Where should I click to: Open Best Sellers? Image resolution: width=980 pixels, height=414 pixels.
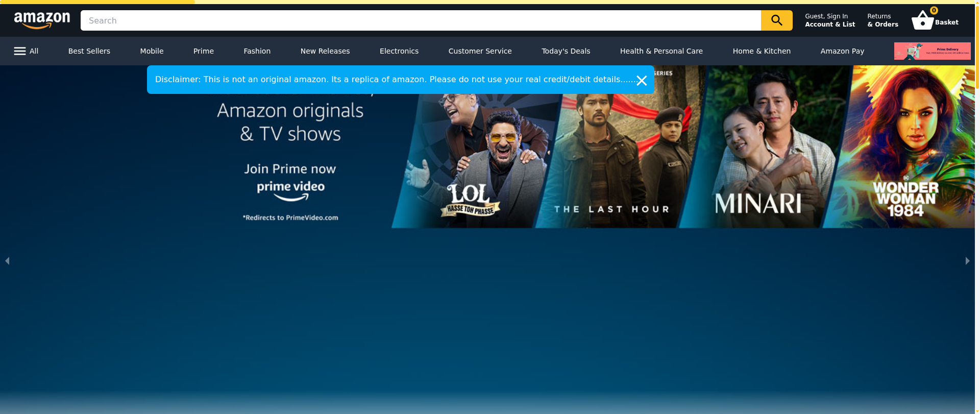[x=89, y=51]
